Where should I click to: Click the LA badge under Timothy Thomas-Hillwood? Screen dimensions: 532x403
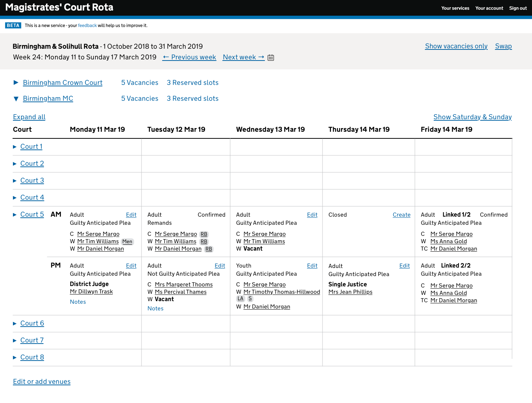[x=241, y=299]
